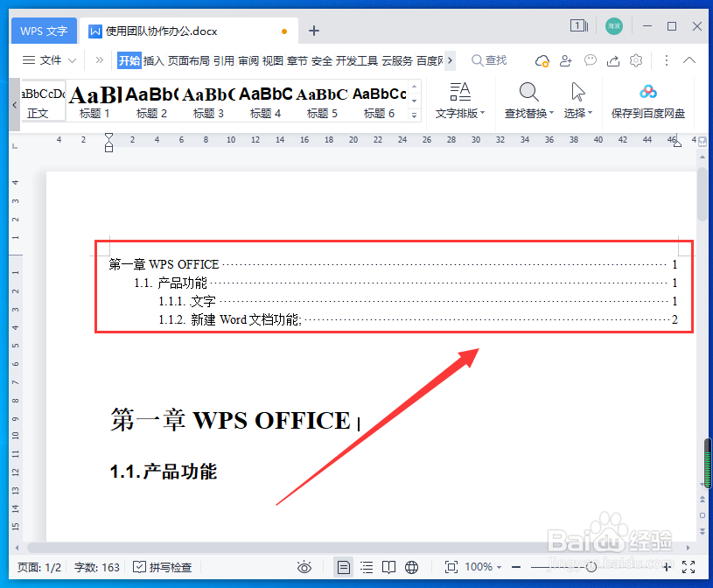
Task: Click fit page zoom icon
Action: click(451, 567)
